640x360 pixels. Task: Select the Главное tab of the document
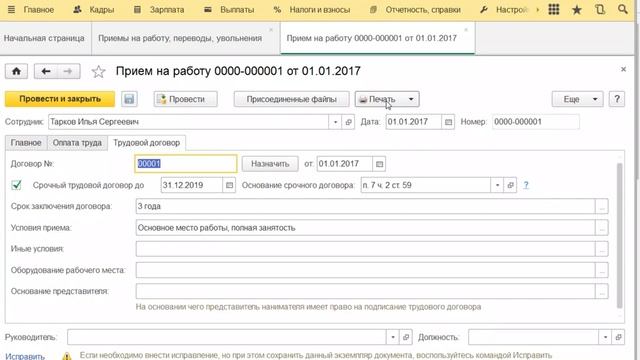tap(26, 143)
